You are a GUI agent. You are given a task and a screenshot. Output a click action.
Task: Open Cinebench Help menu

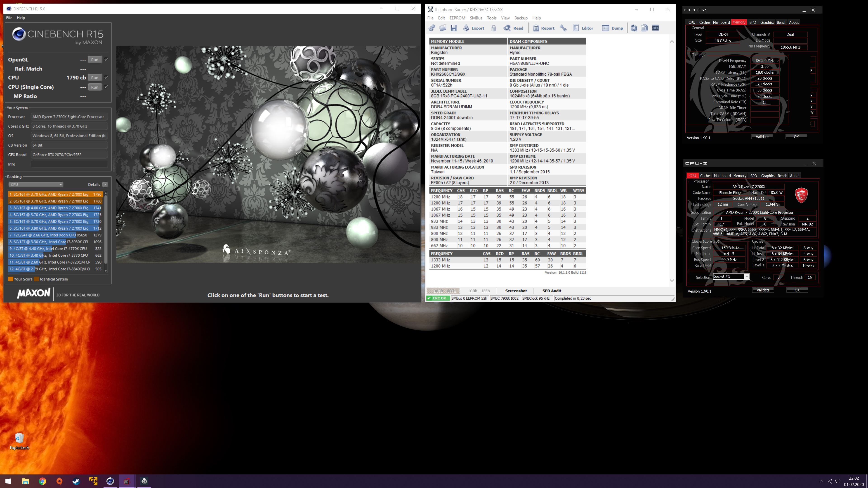click(x=21, y=18)
